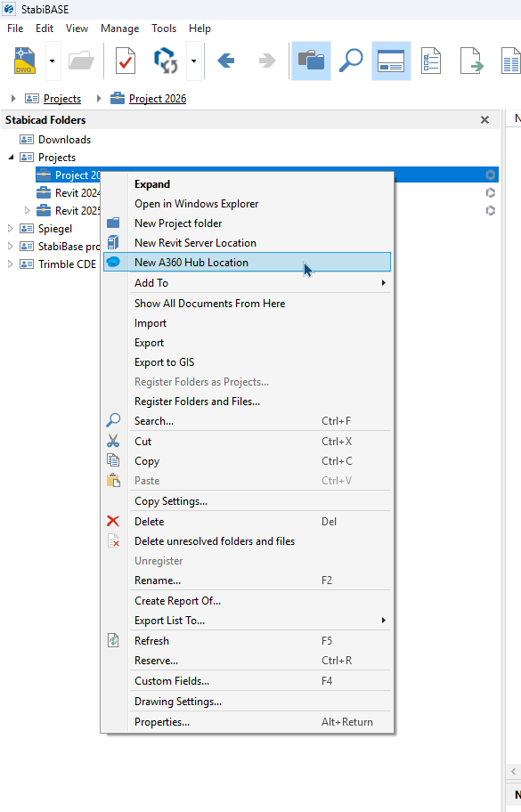Screen dimensions: 521x812
Task: Select the Projects tree item
Action: (57, 158)
